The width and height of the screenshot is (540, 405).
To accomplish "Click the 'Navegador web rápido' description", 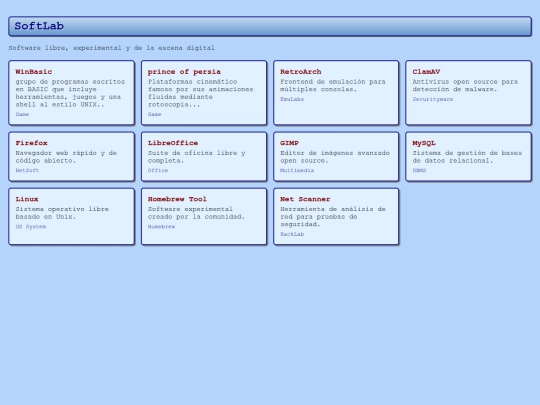I will pos(66,157).
